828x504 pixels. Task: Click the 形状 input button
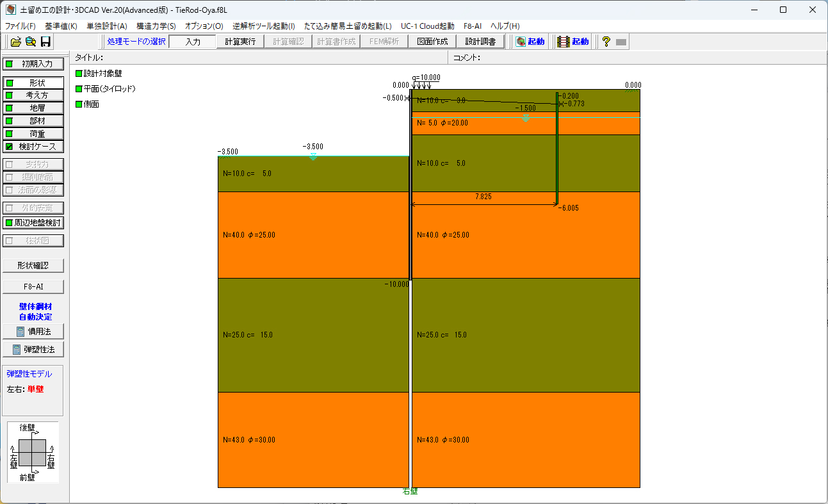point(33,83)
